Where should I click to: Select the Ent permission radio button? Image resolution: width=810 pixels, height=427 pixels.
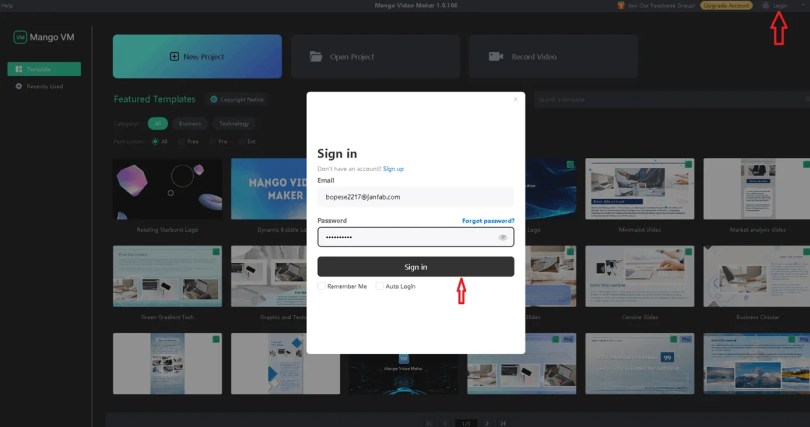[x=241, y=141]
